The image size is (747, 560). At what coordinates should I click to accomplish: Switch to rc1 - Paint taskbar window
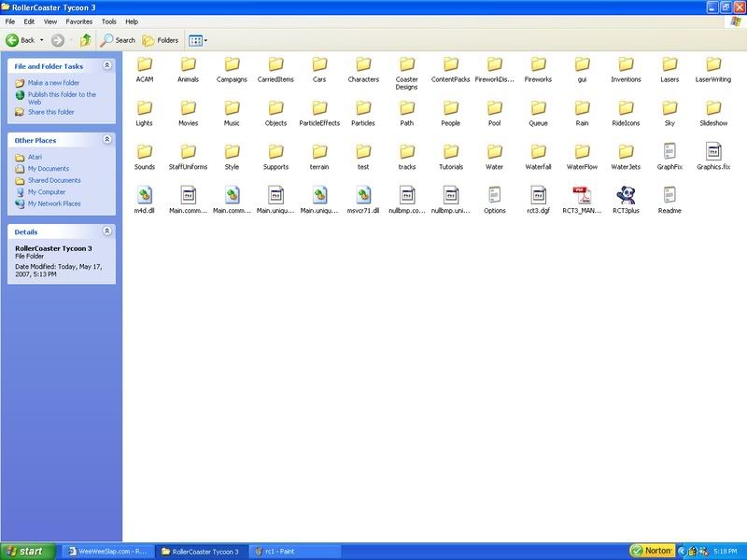pos(295,552)
